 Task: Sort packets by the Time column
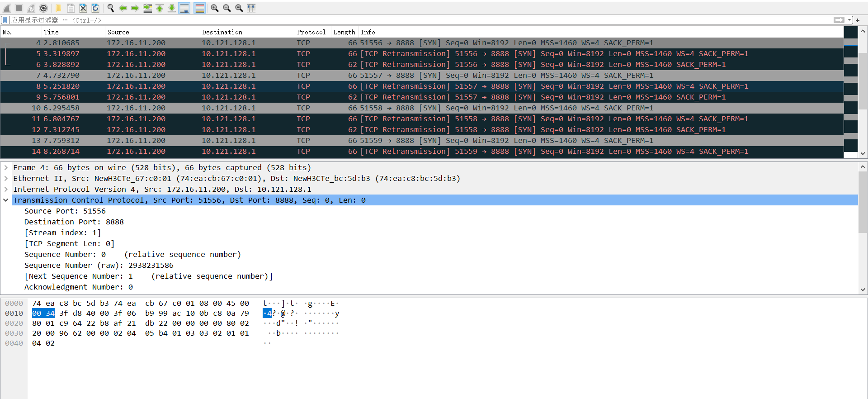[x=73, y=32]
